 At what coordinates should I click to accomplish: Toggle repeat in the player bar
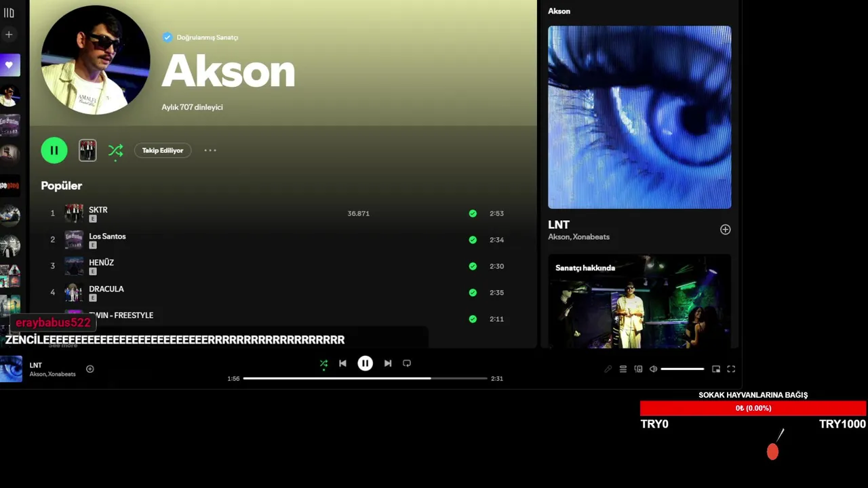point(407,363)
